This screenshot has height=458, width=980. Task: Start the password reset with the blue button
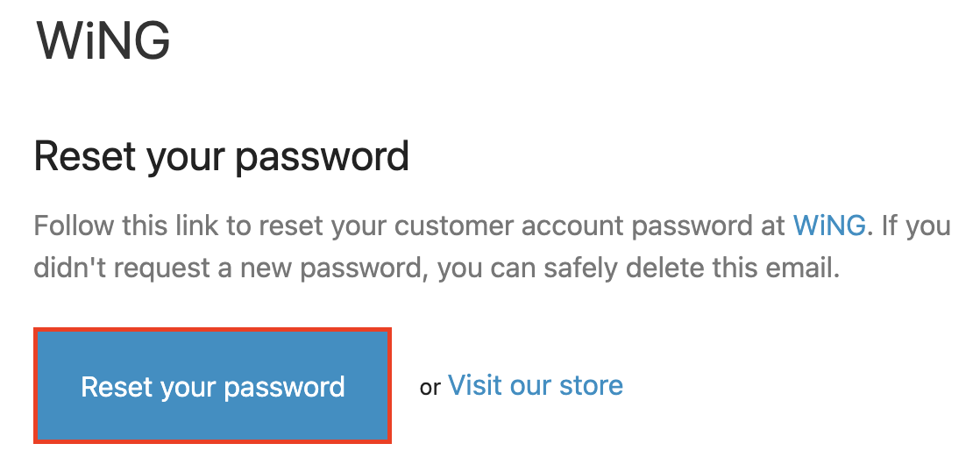pos(212,386)
